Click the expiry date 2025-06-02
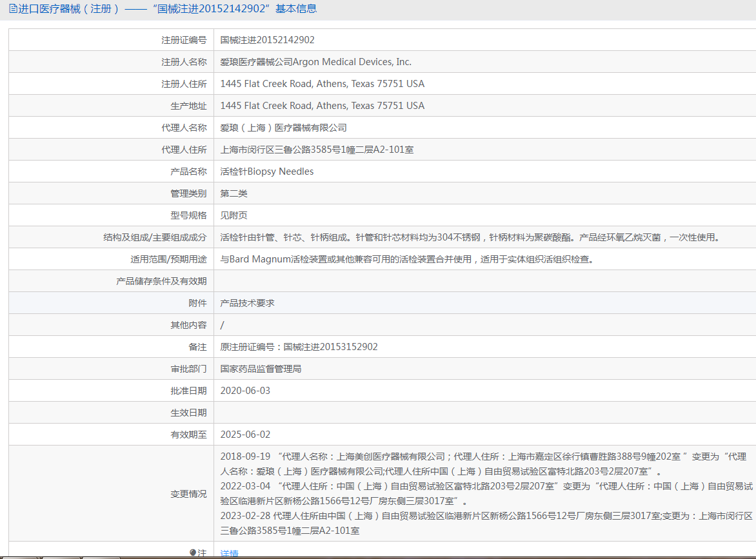 pos(245,435)
